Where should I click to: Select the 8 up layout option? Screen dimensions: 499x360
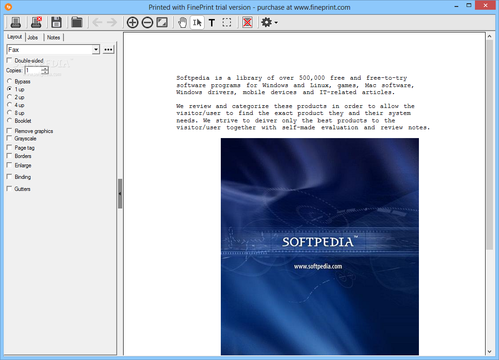coord(9,113)
